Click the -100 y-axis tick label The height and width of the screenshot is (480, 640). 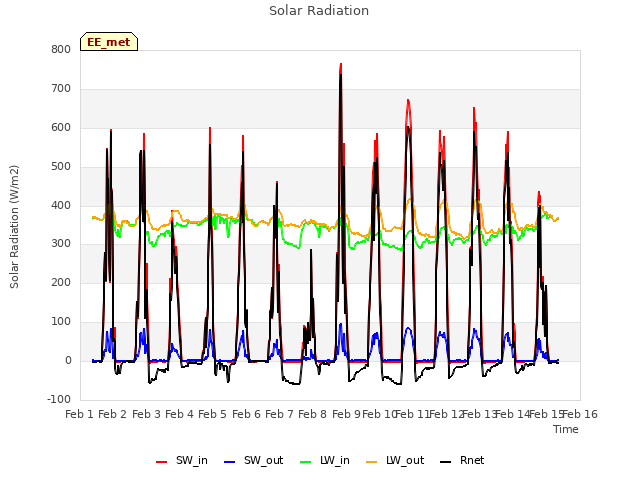coord(59,400)
